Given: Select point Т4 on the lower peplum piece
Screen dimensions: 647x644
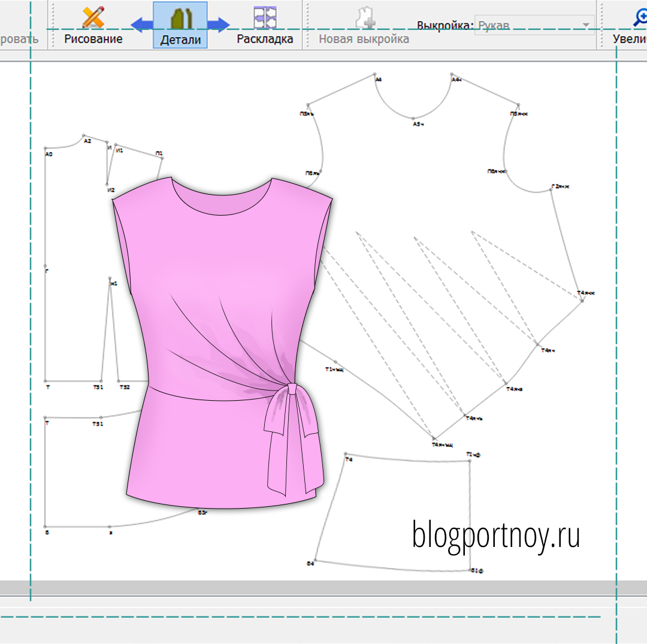Looking at the screenshot, I should click(346, 455).
